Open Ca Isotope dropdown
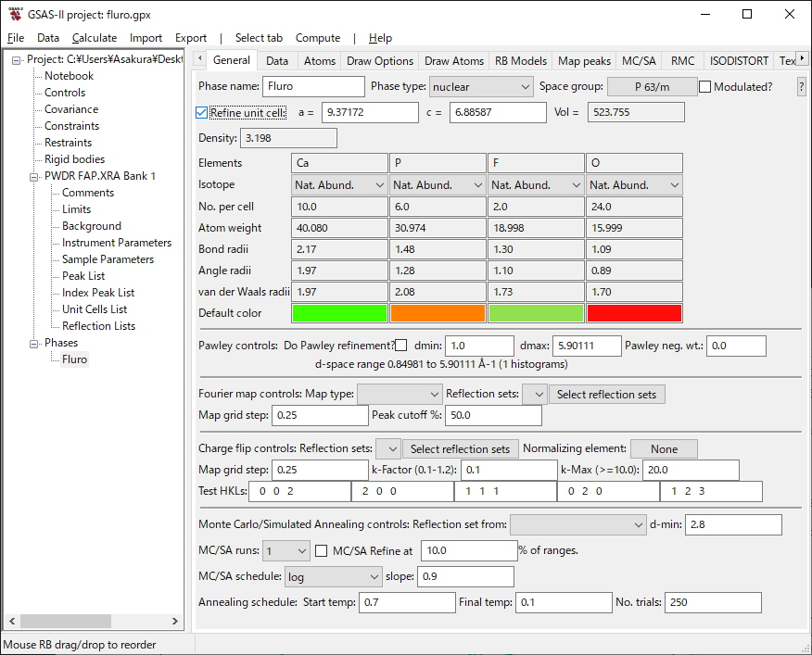Viewport: 812px width, 655px height. coord(338,185)
